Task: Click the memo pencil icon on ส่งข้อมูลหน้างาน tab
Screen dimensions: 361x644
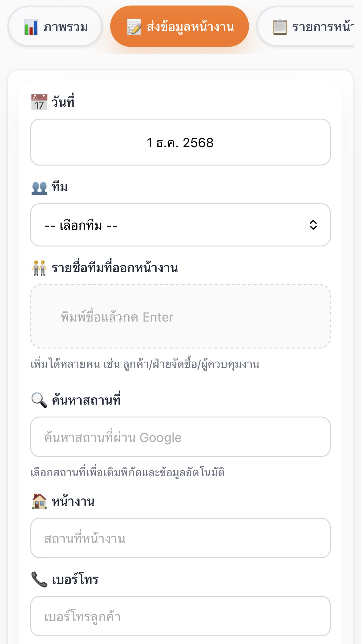Action: 134,27
